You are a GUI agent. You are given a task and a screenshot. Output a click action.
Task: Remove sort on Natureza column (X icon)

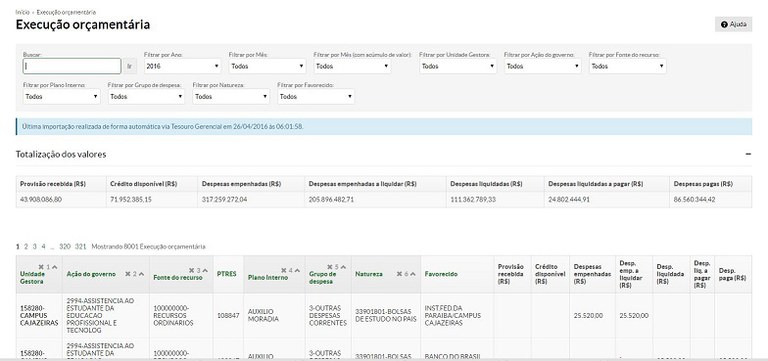(x=399, y=274)
